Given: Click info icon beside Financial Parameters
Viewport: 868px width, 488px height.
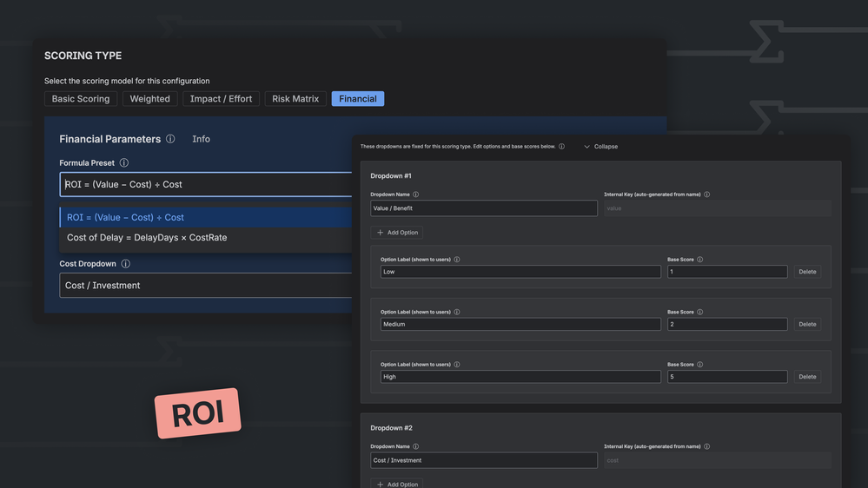Looking at the screenshot, I should pyautogui.click(x=170, y=139).
